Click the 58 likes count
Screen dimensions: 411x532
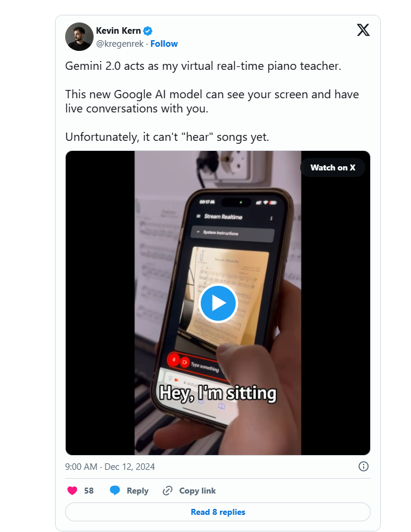coord(89,491)
